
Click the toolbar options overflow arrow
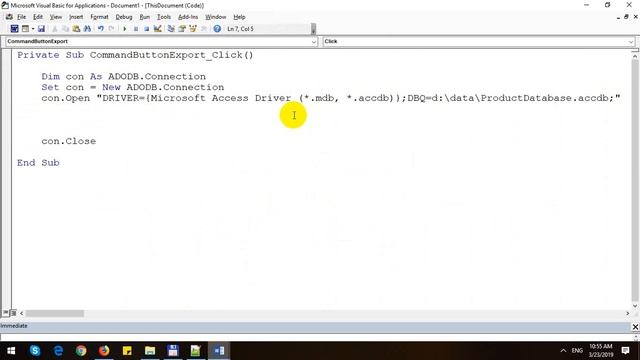pyautogui.click(x=313, y=29)
